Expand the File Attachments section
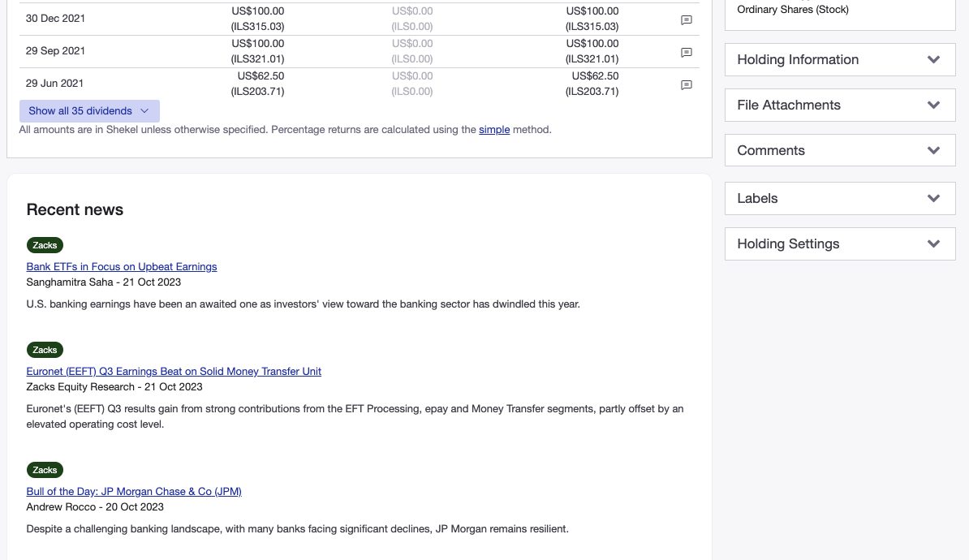Screen dimensions: 969x560 click(839, 105)
